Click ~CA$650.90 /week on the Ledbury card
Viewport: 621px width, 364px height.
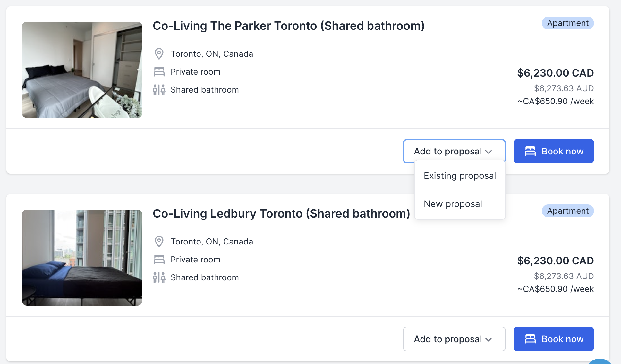tap(556, 289)
